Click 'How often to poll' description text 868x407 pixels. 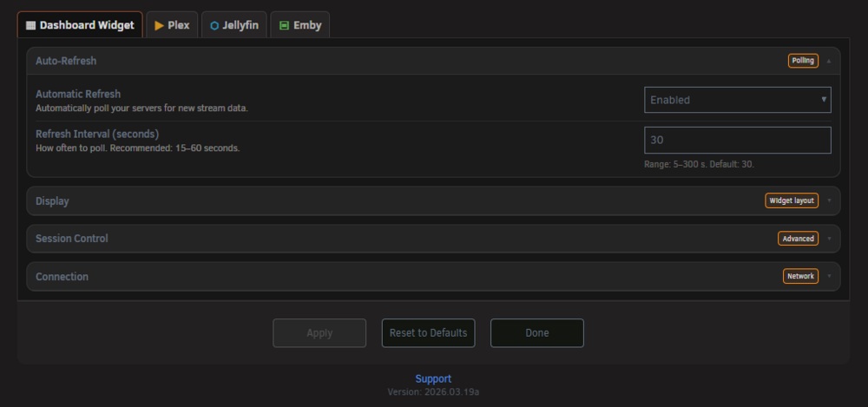click(138, 148)
